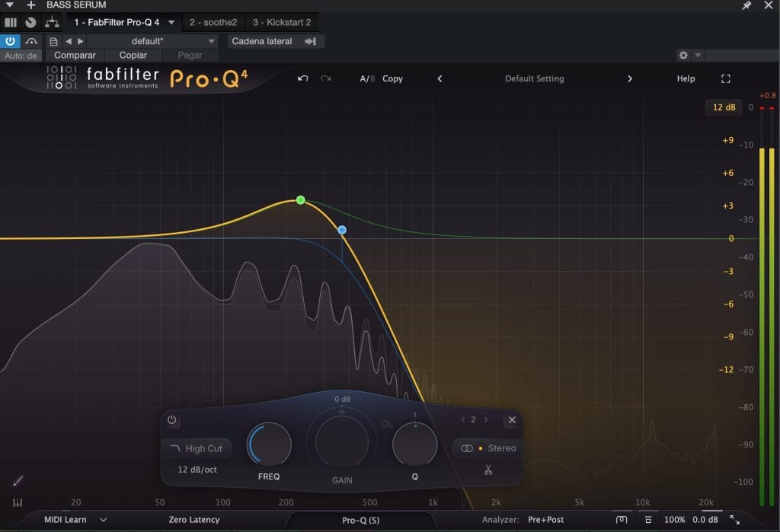The image size is (780, 532).
Task: Click the Comparar button
Action: click(x=75, y=56)
